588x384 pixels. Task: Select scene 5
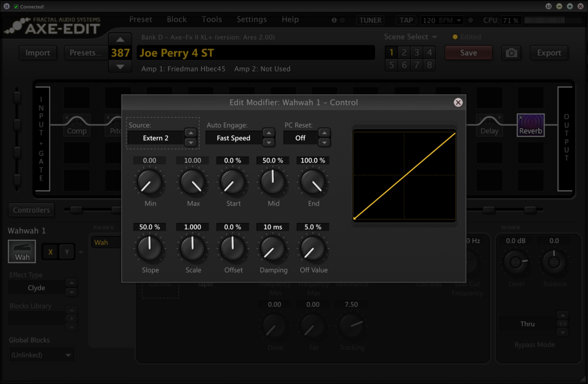pos(392,65)
